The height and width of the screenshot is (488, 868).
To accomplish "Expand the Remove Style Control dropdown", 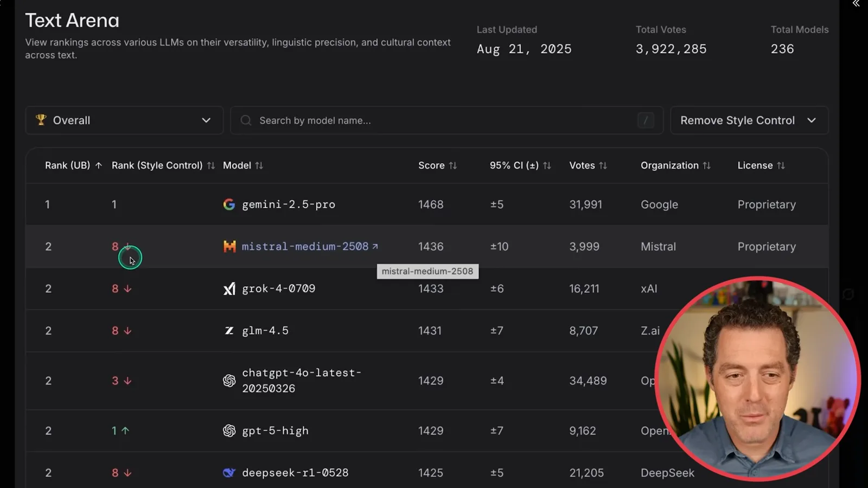I will coord(749,120).
